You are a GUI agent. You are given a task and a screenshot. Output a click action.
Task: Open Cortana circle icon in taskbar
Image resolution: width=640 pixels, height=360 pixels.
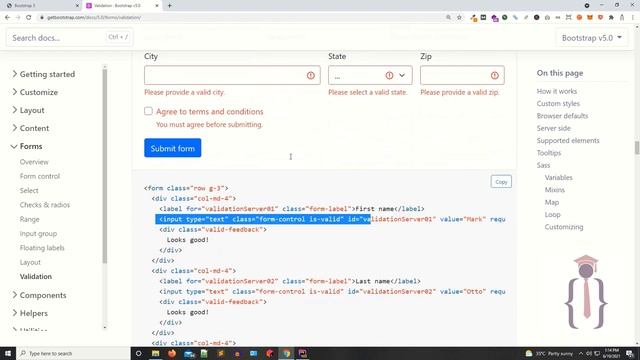coord(138,353)
